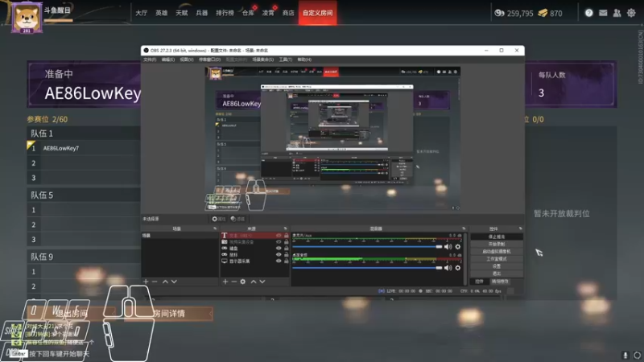Switch to the 商店 tab in the game
Image resolution: width=644 pixels, height=362 pixels.
click(x=288, y=13)
